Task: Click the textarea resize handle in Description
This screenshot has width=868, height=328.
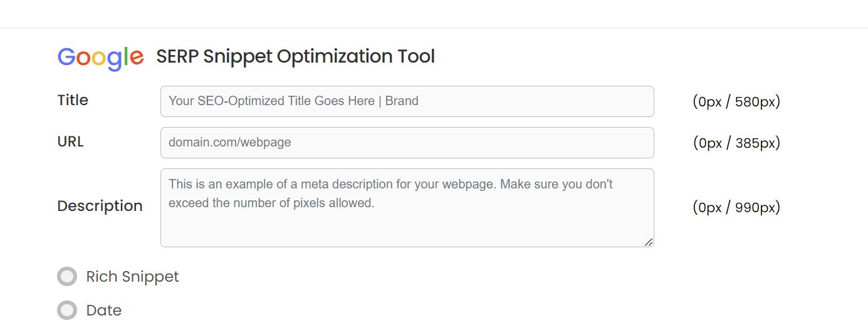Action: tap(649, 242)
